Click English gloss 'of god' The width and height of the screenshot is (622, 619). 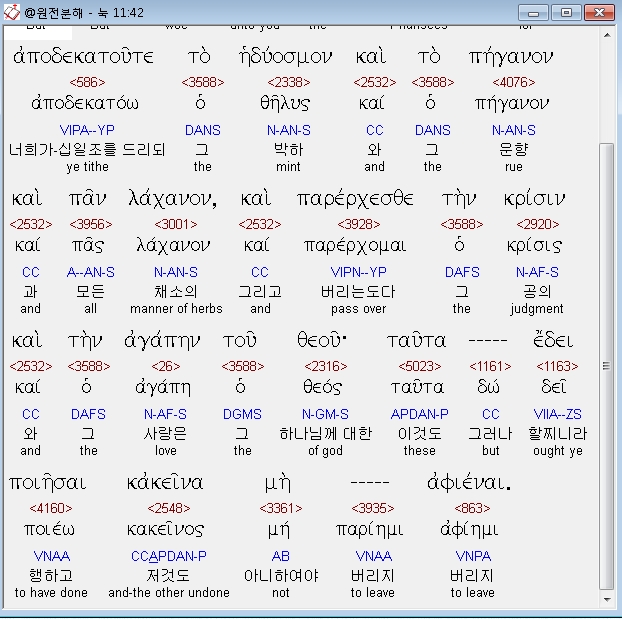[x=325, y=451]
